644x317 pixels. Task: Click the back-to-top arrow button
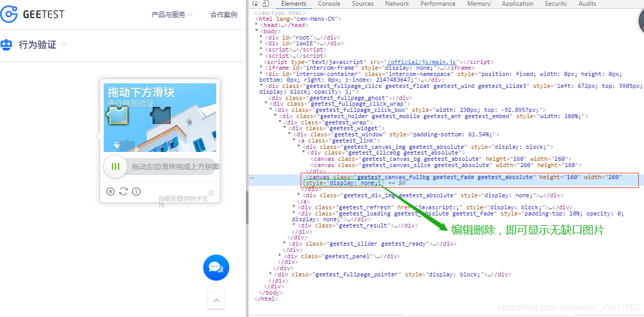(x=216, y=300)
